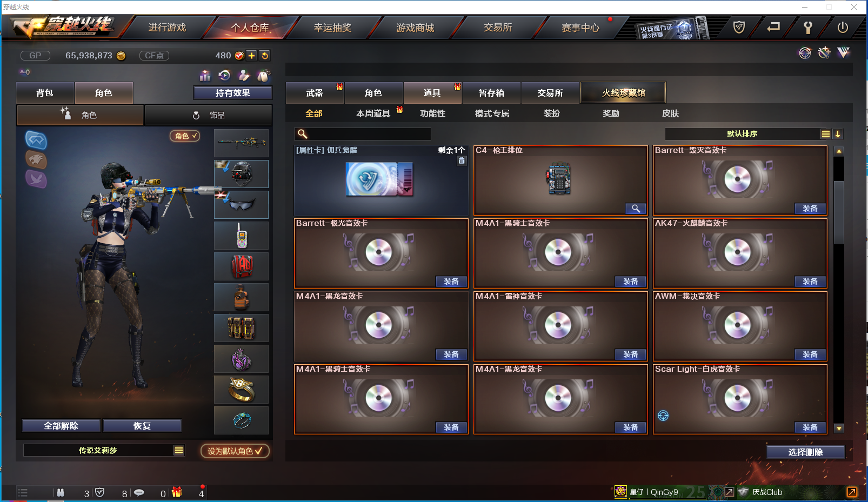
Task: Toggle the 角色 checkmark on character preview
Action: pos(185,136)
